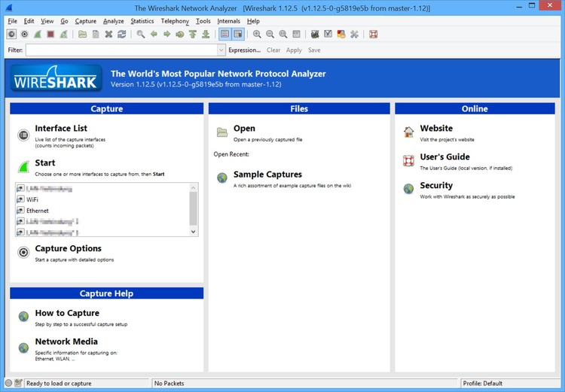Viewport: 565px width, 392px height.
Task: Browse Sample Captures on the wiki
Action: 267,175
